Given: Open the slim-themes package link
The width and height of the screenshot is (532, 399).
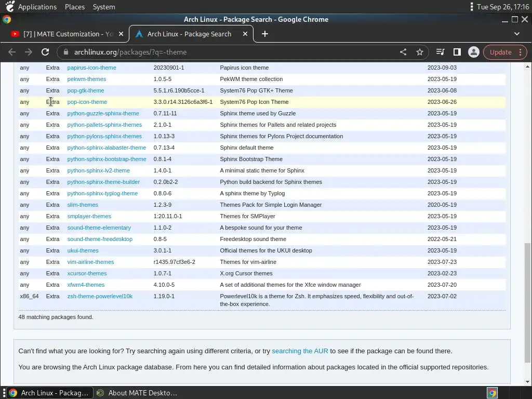Looking at the screenshot, I should 83,205.
